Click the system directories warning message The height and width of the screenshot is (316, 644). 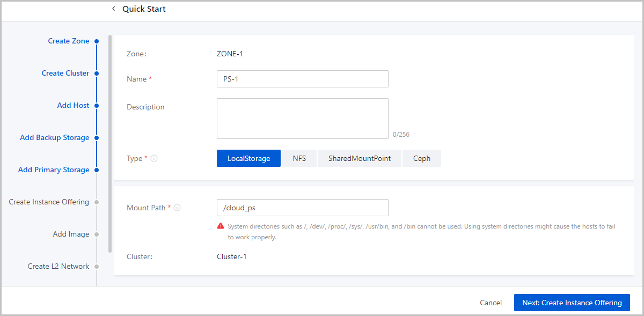[421, 232]
